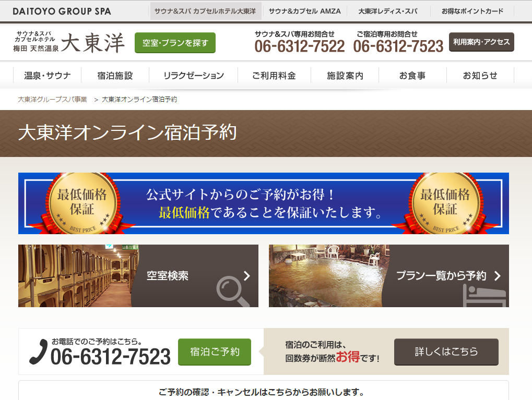Screen dimensions: 532x400
Task: Click the 大東洋オンライン宿泊予約 page heading
Action: [127, 132]
